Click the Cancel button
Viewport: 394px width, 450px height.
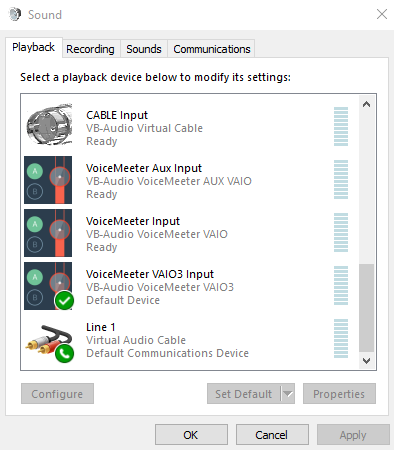(x=272, y=435)
